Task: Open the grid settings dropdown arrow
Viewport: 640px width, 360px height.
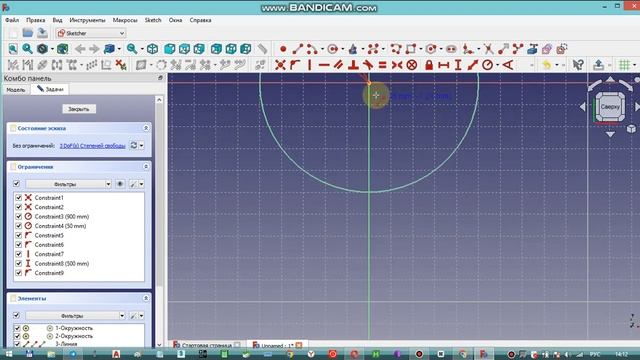Action: (634, 65)
